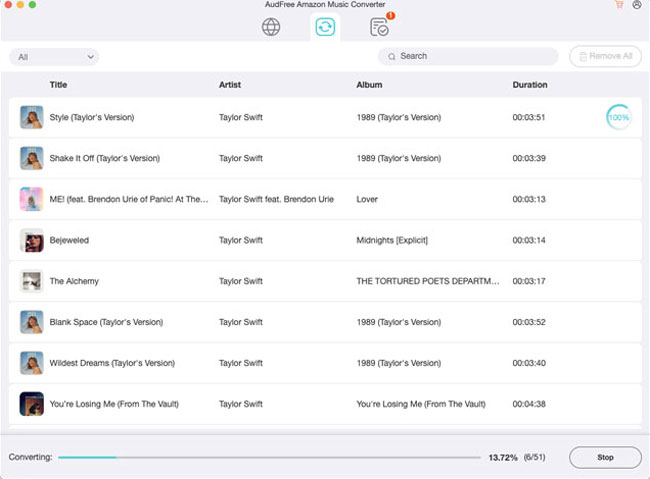The image size is (650, 479).
Task: Stop the conversion with the Stop button
Action: [605, 457]
